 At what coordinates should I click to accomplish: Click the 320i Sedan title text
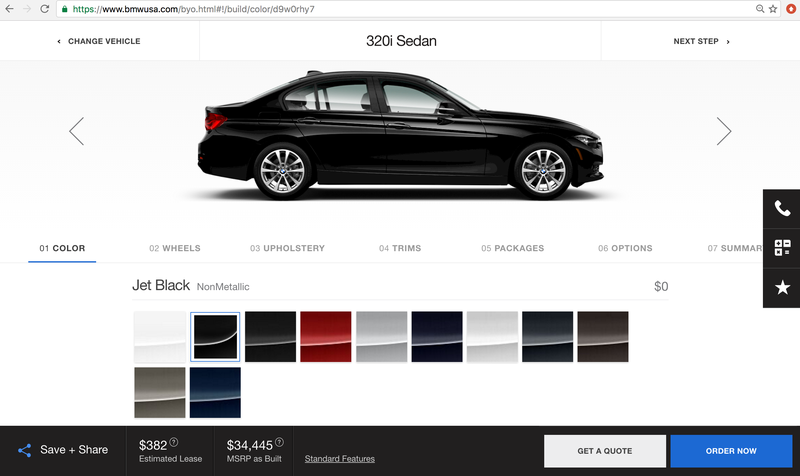[401, 41]
